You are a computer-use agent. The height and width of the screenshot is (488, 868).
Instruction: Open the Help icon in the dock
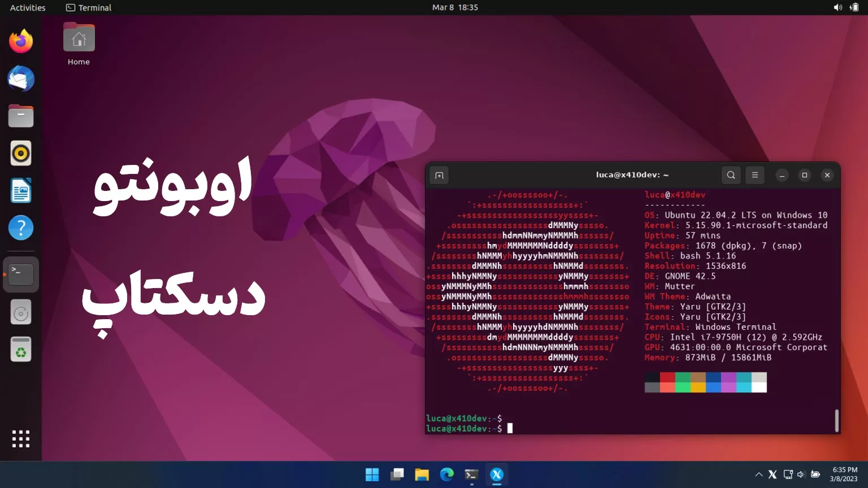coord(21,228)
